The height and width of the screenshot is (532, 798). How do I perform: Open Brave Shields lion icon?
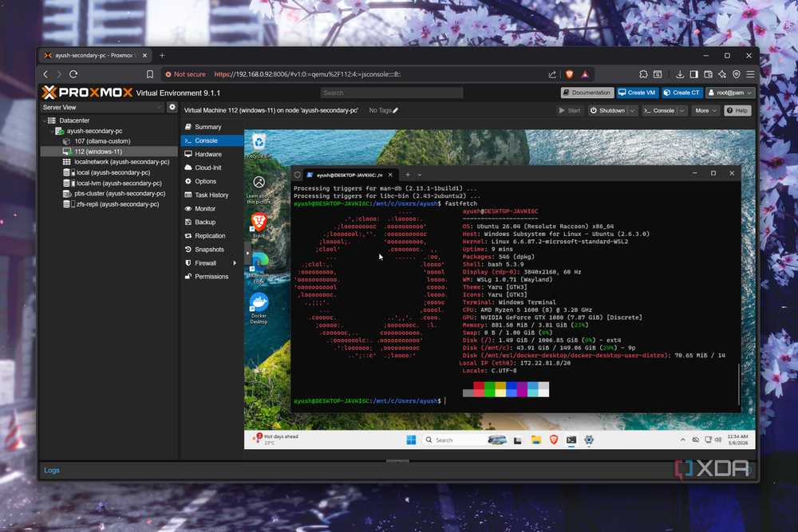[x=570, y=74]
